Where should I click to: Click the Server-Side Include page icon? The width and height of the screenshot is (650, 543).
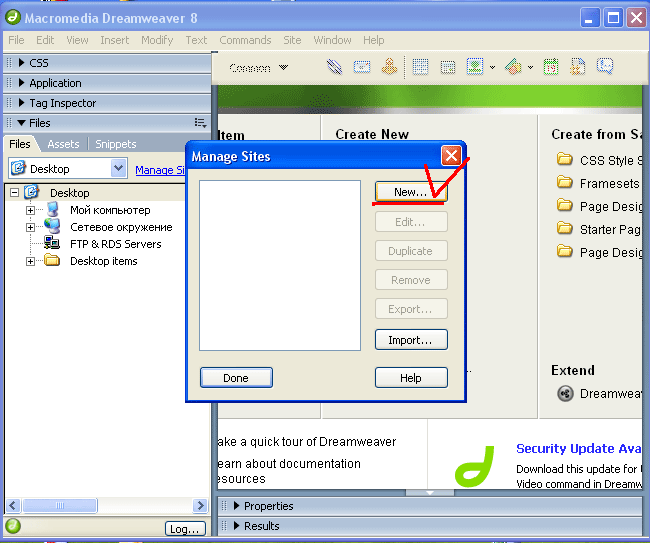577,67
